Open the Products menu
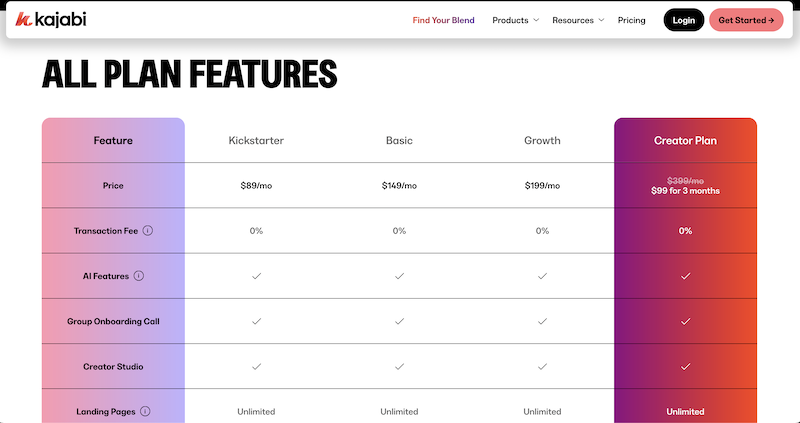 [x=510, y=20]
